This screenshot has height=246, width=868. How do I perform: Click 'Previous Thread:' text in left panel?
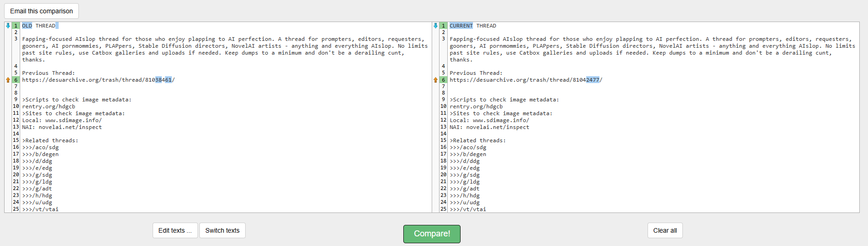pos(49,73)
